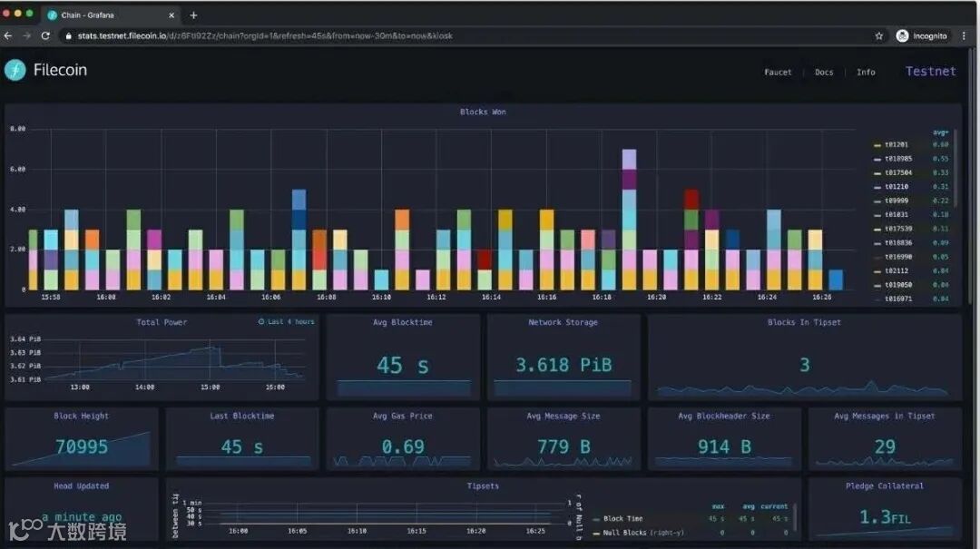This screenshot has width=980, height=549.
Task: Open the Avg Message Size panel title
Action: (563, 416)
